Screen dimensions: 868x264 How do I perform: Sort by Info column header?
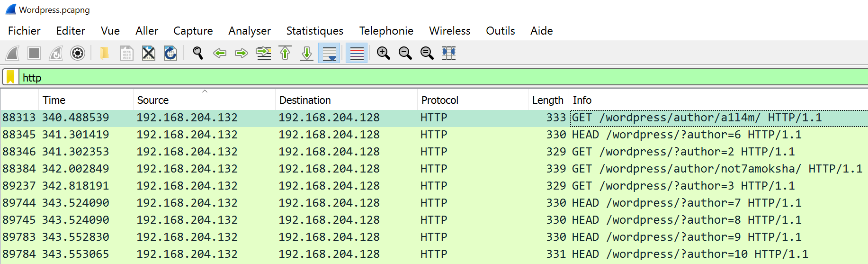pos(718,100)
